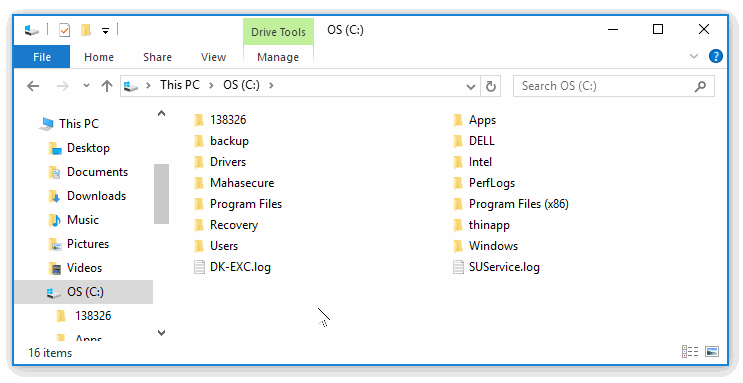Click OS (C:) in the address breadcrumb
The width and height of the screenshot is (743, 383).
point(241,85)
